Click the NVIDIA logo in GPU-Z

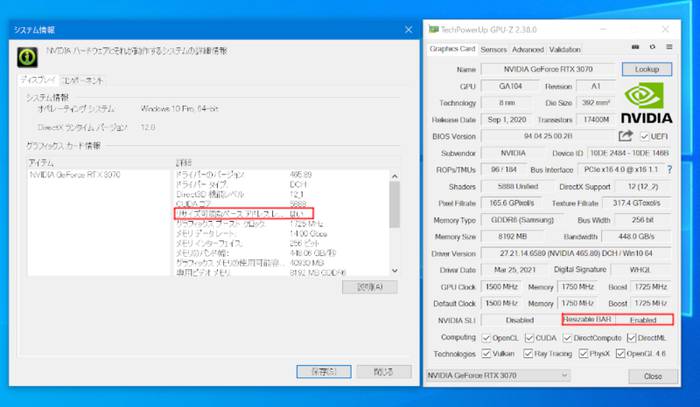click(x=646, y=103)
